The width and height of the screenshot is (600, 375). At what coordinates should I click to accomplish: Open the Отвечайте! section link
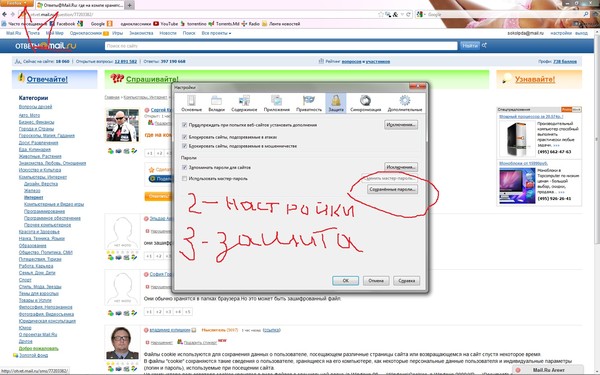(47, 79)
